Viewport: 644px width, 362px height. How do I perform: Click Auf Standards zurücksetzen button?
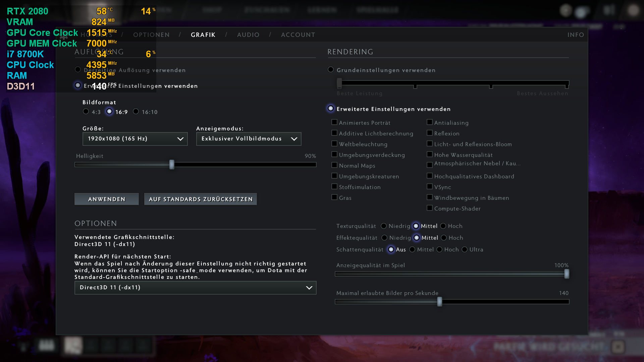[201, 199]
